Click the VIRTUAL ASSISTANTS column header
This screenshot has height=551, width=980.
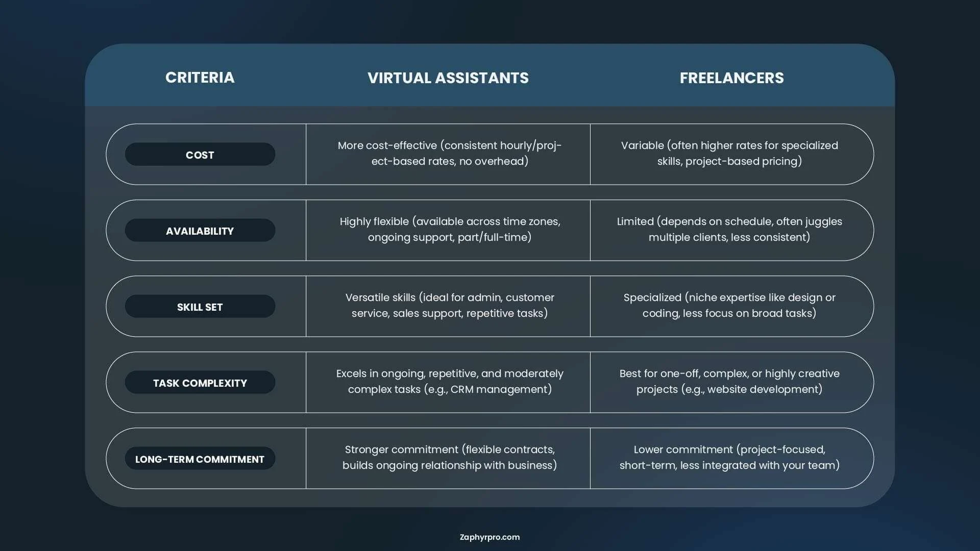448,78
